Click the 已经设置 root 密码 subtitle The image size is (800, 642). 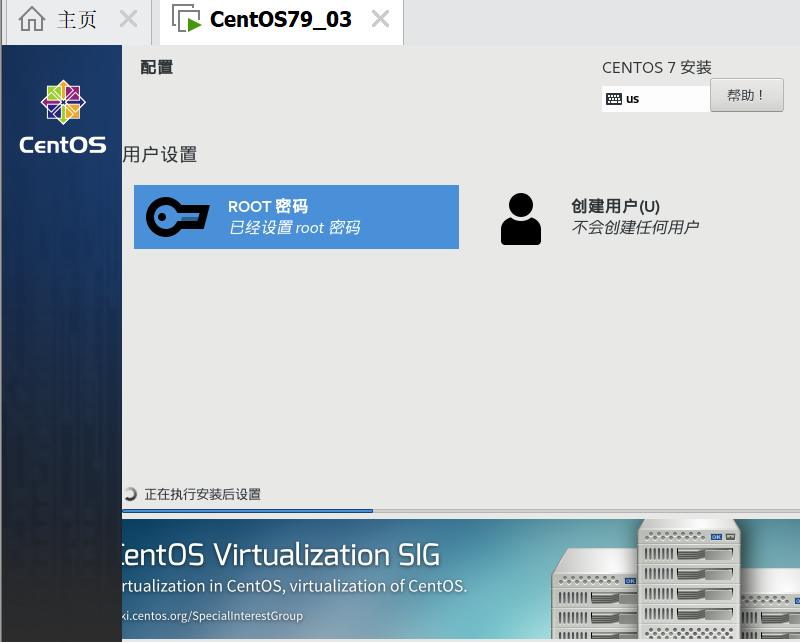click(x=294, y=228)
